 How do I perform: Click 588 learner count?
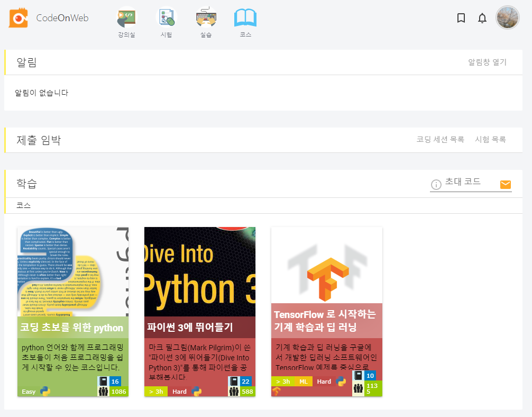click(247, 392)
